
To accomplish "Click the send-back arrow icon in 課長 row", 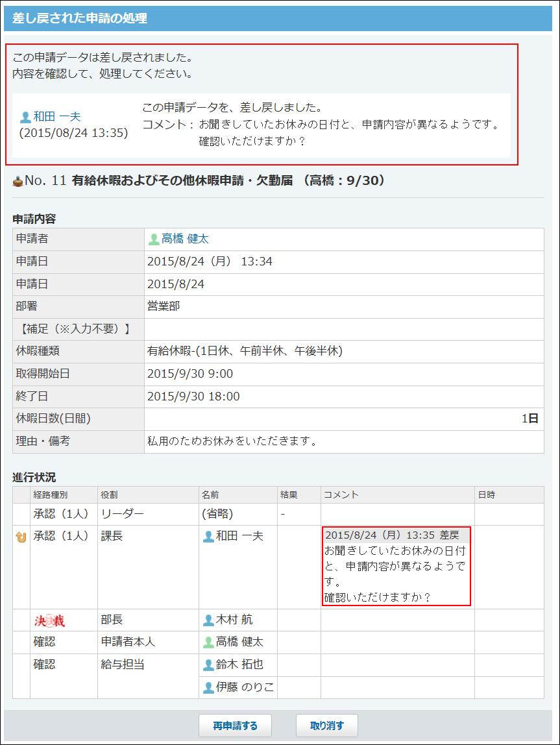I will click(21, 537).
